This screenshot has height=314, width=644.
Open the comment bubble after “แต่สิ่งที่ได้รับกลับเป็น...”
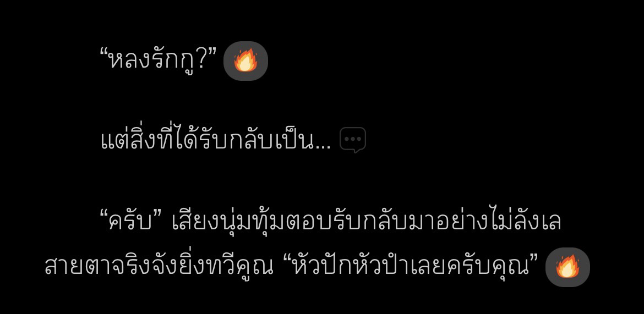click(x=353, y=140)
